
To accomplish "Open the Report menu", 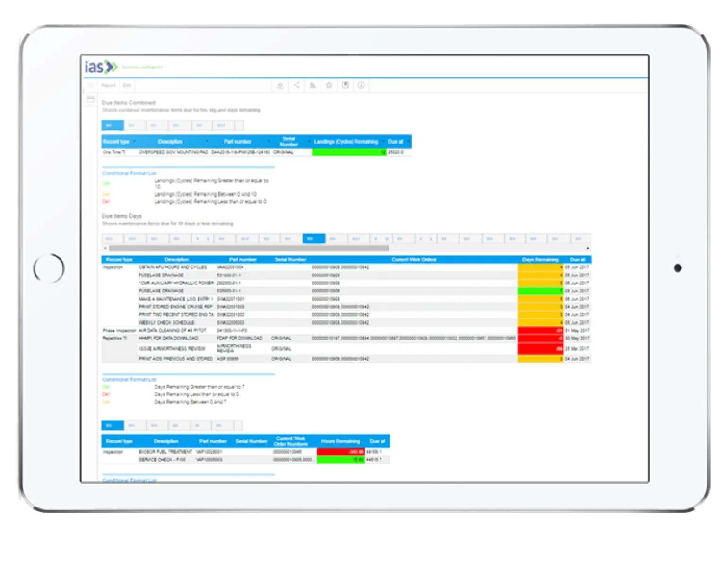I will coord(108,86).
